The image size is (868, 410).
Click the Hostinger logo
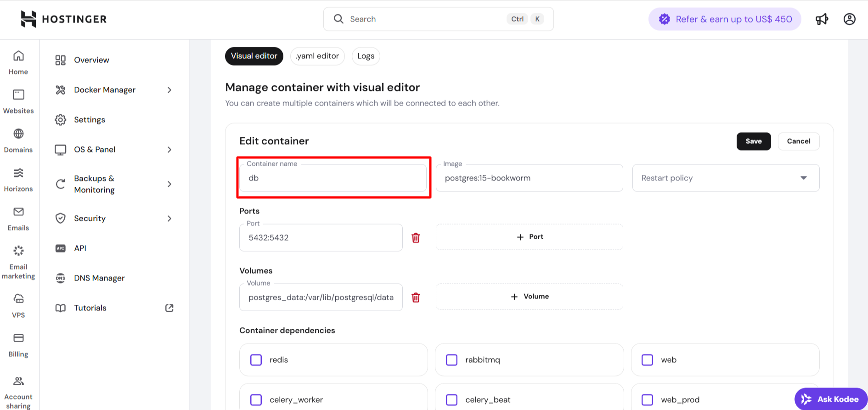(64, 19)
